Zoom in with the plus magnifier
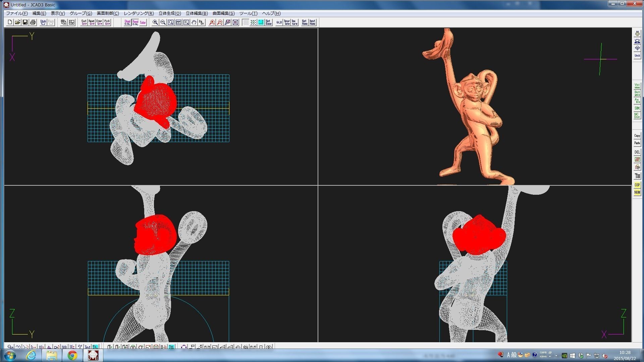Viewport: 644px width, 362px height. point(155,22)
